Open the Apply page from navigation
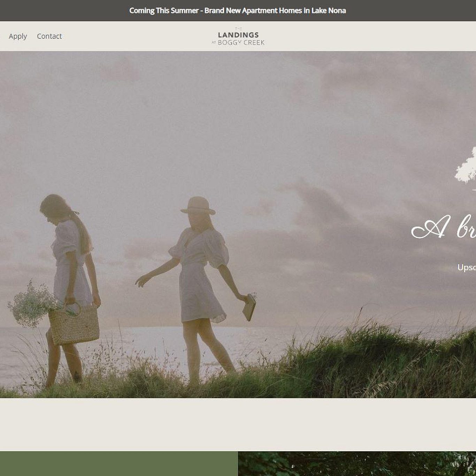476x476 pixels. pos(18,36)
